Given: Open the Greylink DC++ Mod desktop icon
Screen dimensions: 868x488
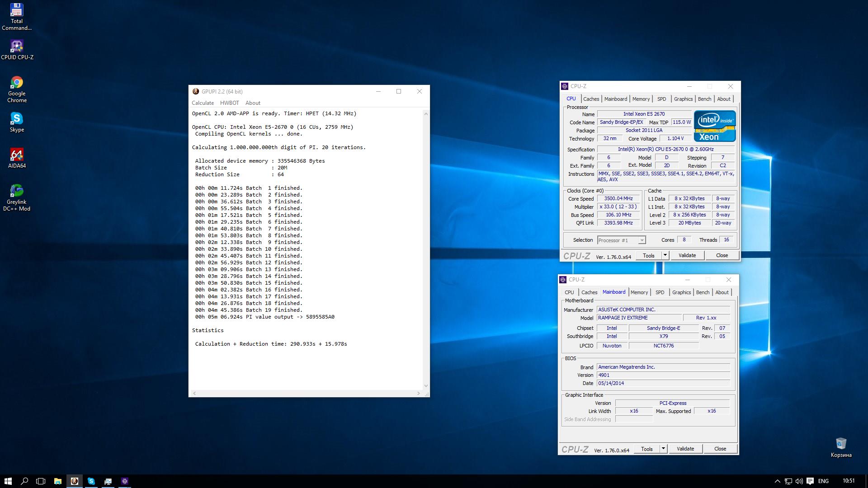Looking at the screenshot, I should tap(17, 198).
